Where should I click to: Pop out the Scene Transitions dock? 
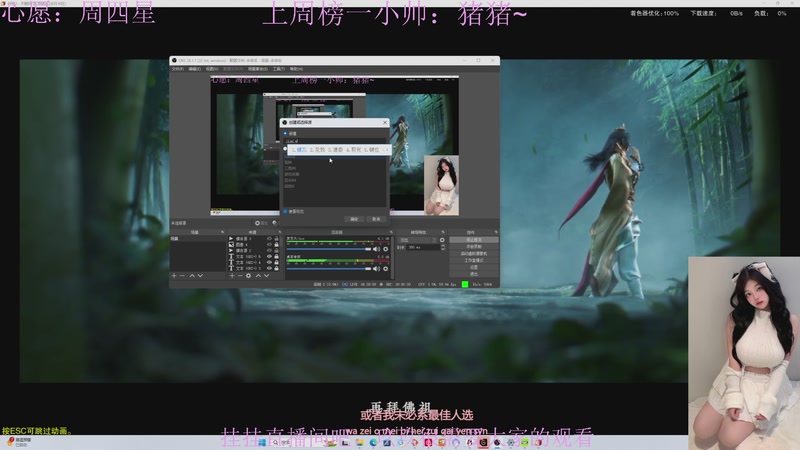click(x=443, y=232)
